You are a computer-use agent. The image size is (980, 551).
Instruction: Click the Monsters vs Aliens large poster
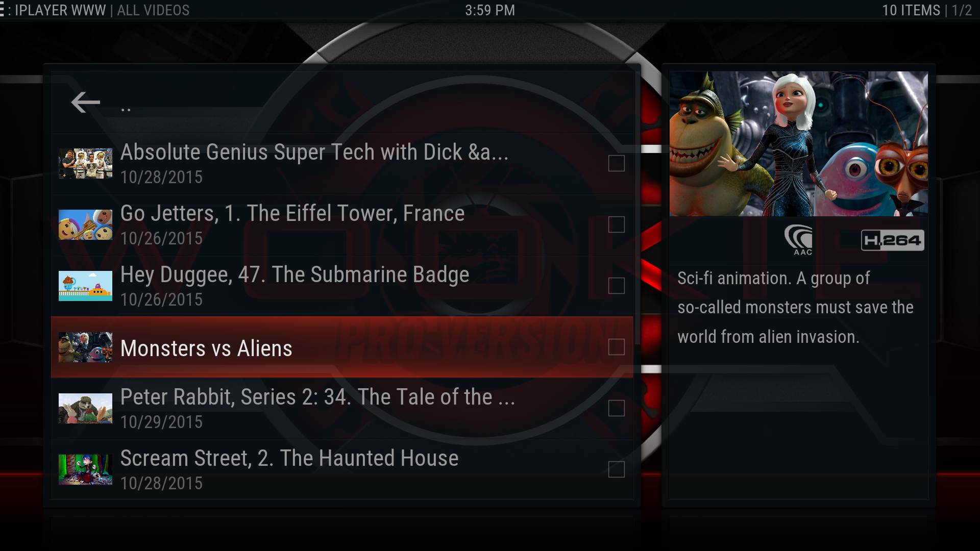coord(798,144)
